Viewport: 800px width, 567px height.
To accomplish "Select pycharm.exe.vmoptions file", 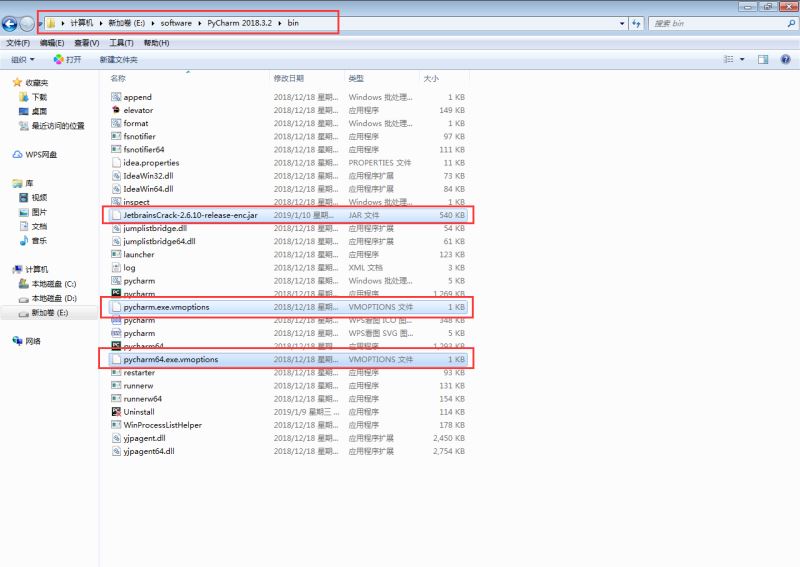I will point(288,307).
